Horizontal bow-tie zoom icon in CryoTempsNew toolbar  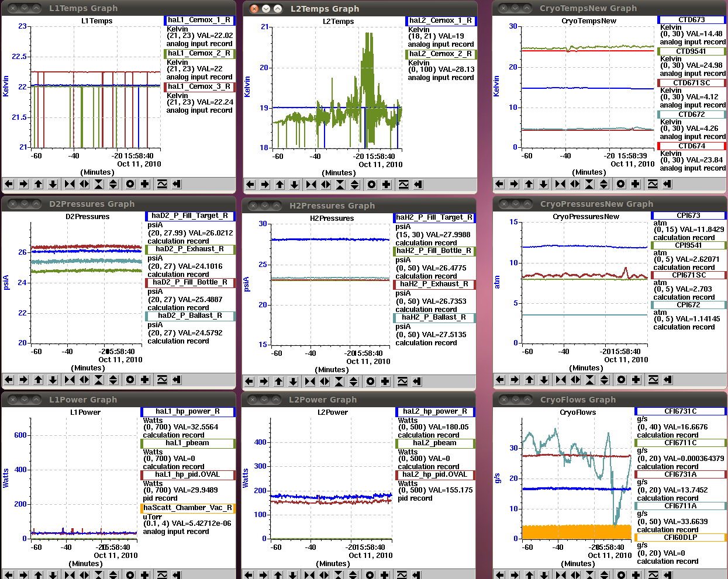[560, 184]
